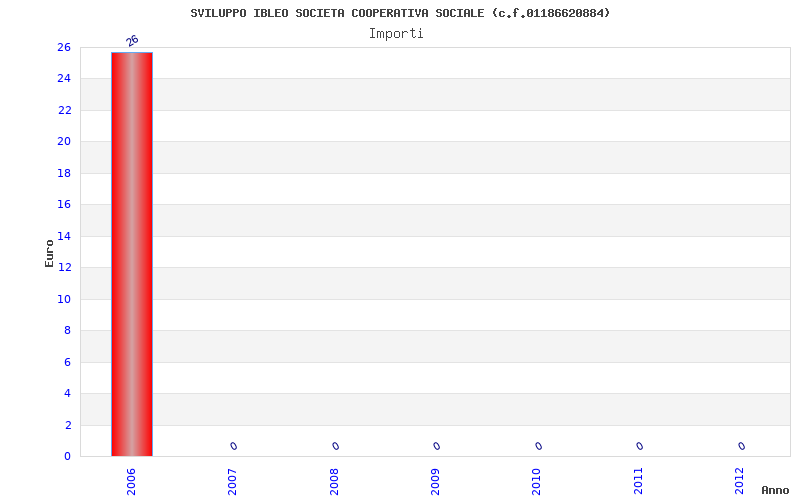Click the 2012 year label
Image resolution: width=800 pixels, height=500 pixels.
739,481
